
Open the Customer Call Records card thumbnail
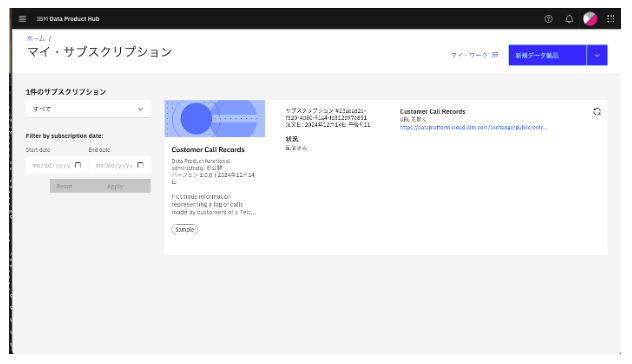pyautogui.click(x=214, y=119)
